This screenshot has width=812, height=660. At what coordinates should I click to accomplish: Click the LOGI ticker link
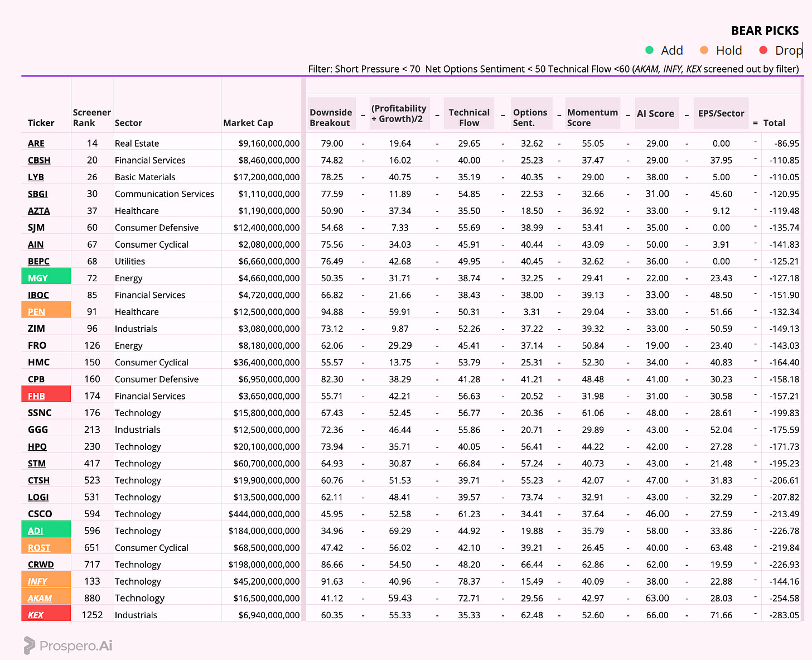38,497
